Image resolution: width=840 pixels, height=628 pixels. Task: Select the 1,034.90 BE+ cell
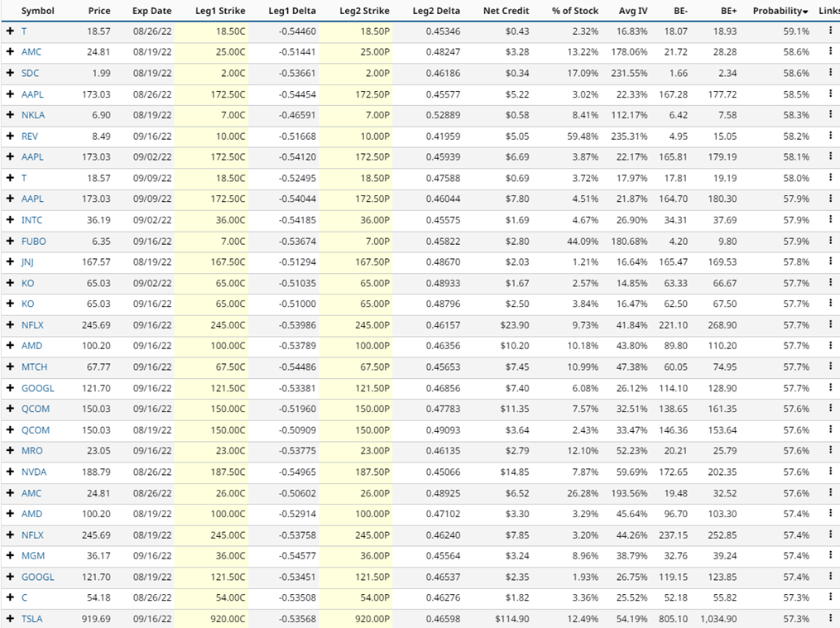(718, 618)
